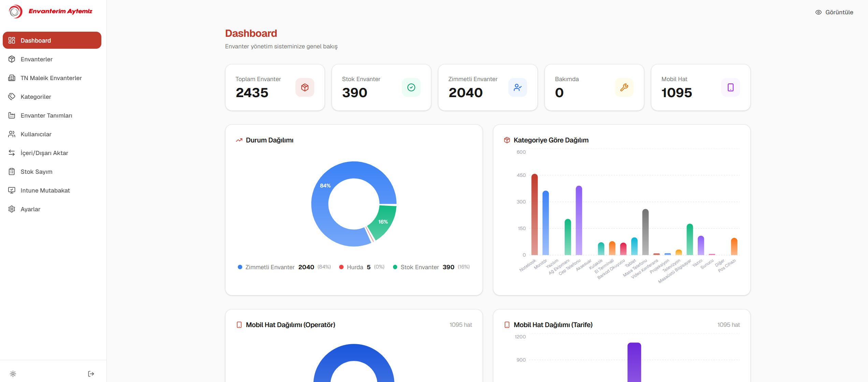This screenshot has height=382, width=868.
Task: Click the Envanterim Aytemiz brand text
Action: point(60,11)
